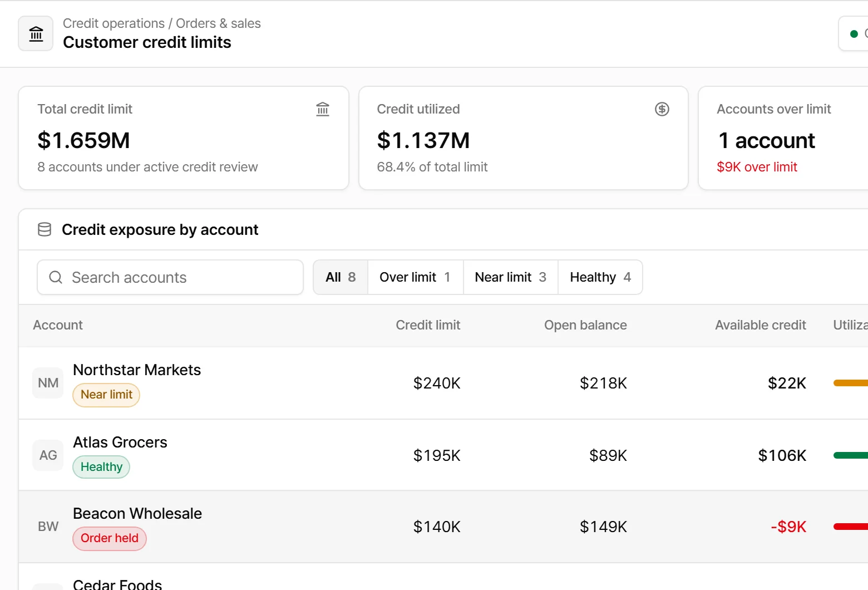
Task: Open the Atlas Grocers account name
Action: click(120, 442)
